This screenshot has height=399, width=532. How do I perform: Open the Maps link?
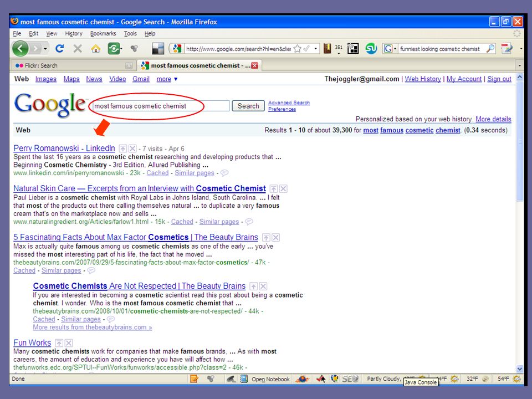71,79
